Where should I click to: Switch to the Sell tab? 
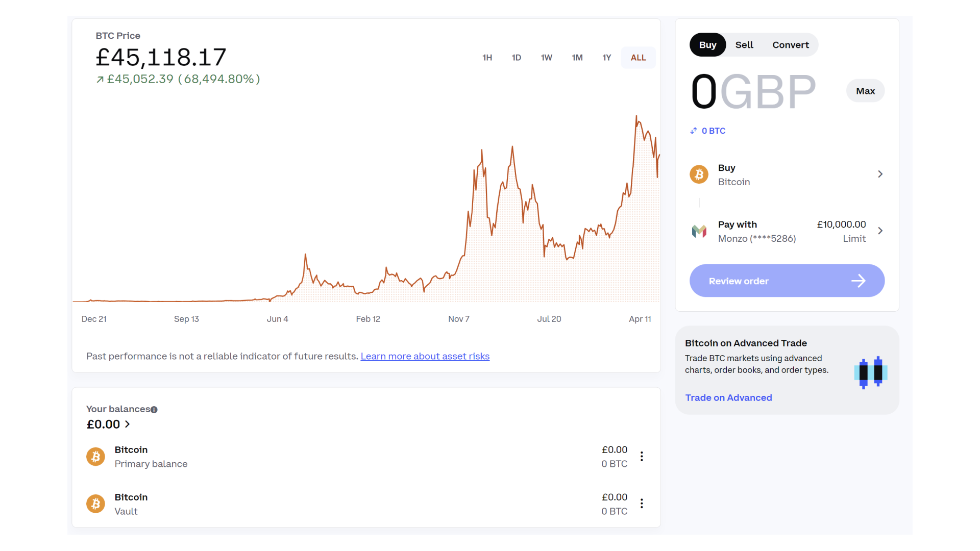click(744, 44)
